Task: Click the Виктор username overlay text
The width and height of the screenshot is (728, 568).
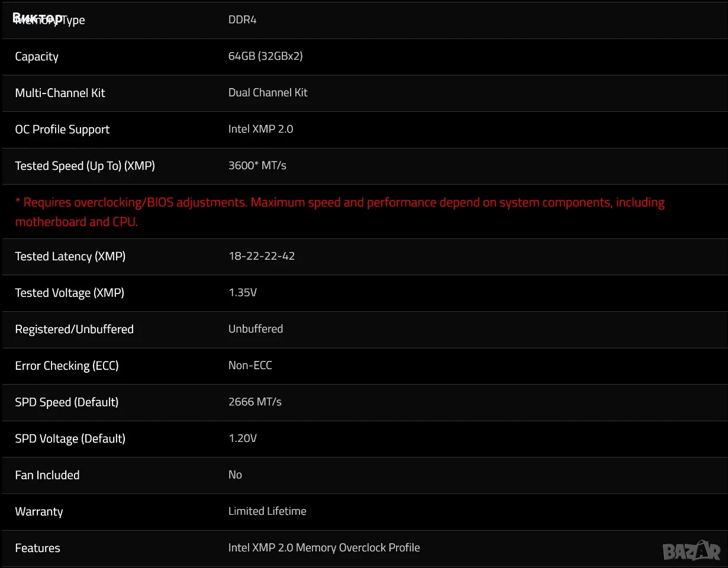Action: [x=37, y=17]
